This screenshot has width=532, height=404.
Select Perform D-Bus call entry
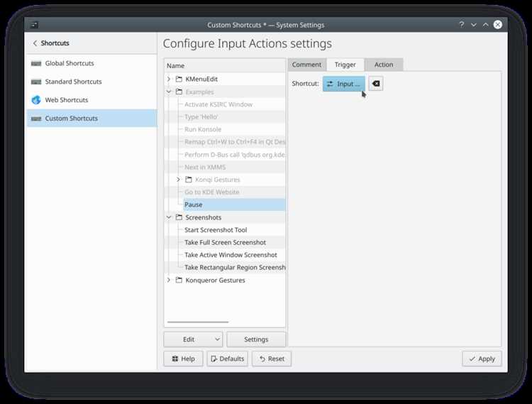tap(235, 155)
